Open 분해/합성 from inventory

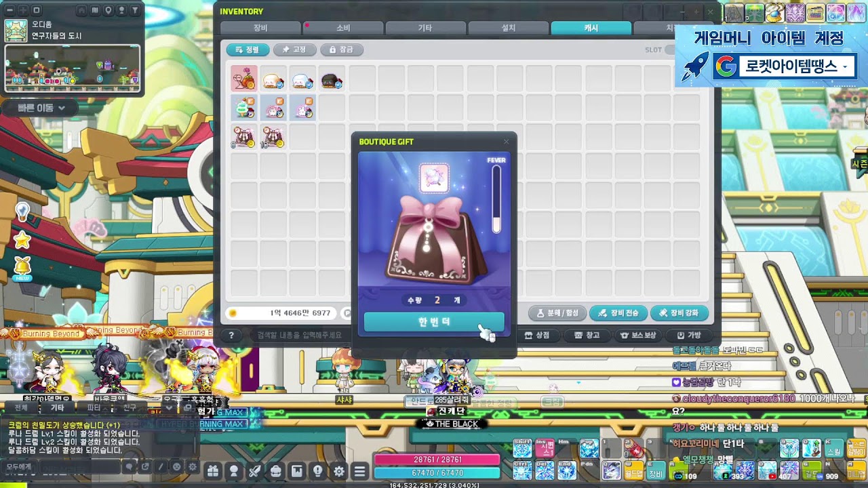(557, 313)
